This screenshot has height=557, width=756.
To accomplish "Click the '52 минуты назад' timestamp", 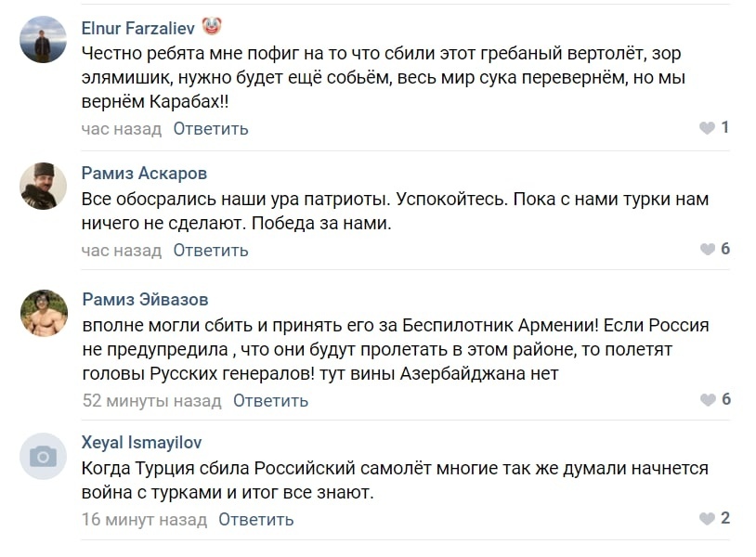I will coord(152,400).
